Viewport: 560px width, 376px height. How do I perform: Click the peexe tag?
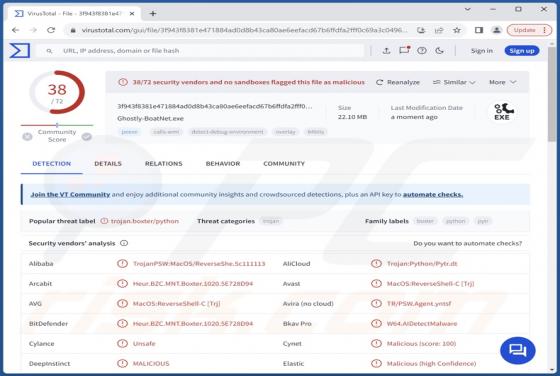pos(129,132)
